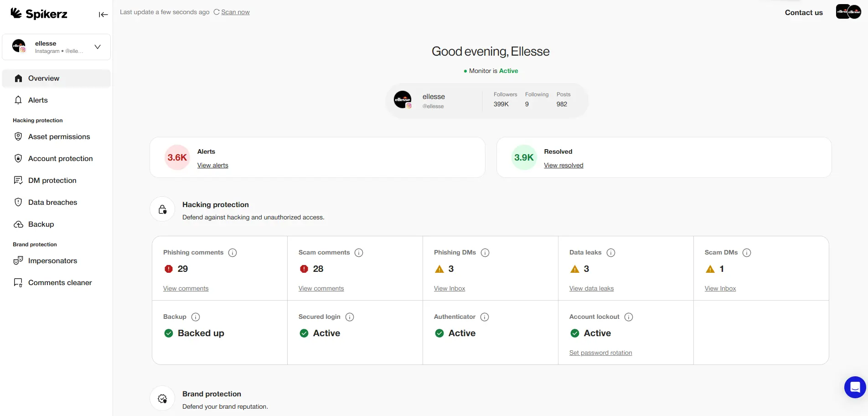Open the chat support widget
868x416 pixels.
point(855,387)
